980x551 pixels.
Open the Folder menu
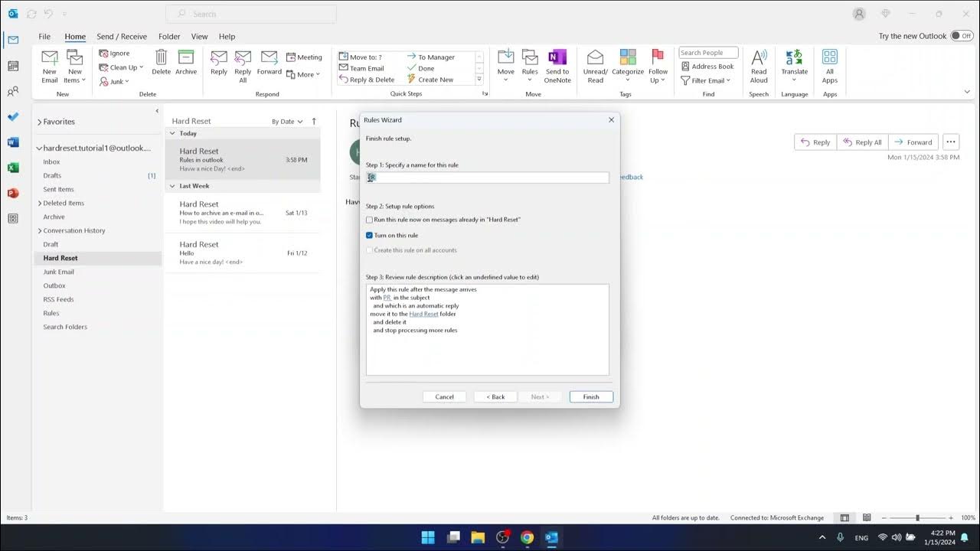[x=169, y=36]
